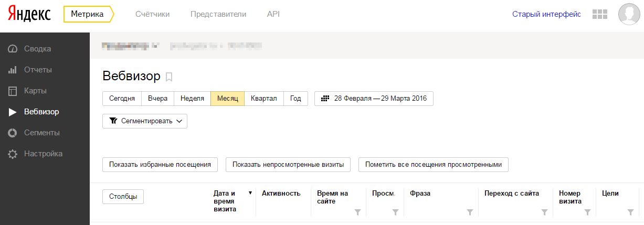Screen dimensions: 644x225
Task: Click the Переход с сайта header text
Action: click(512, 194)
